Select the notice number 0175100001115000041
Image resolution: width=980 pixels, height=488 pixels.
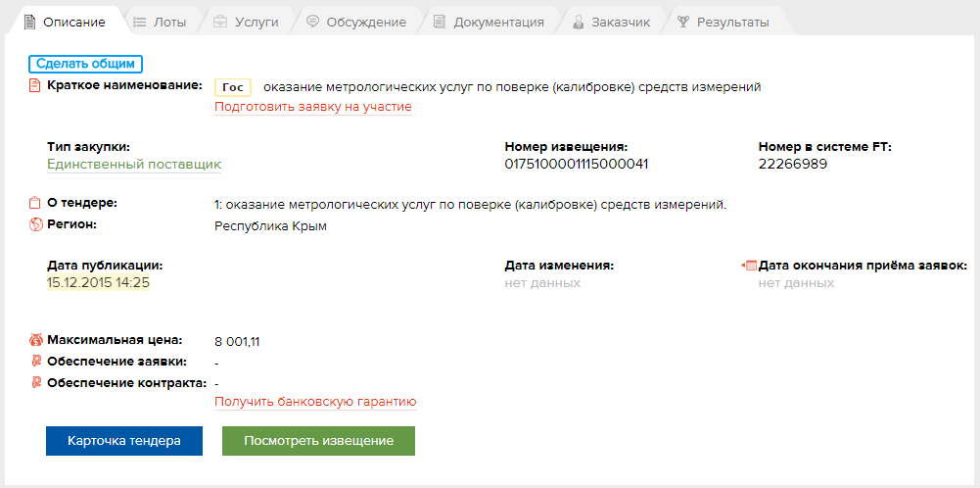pyautogui.click(x=577, y=165)
